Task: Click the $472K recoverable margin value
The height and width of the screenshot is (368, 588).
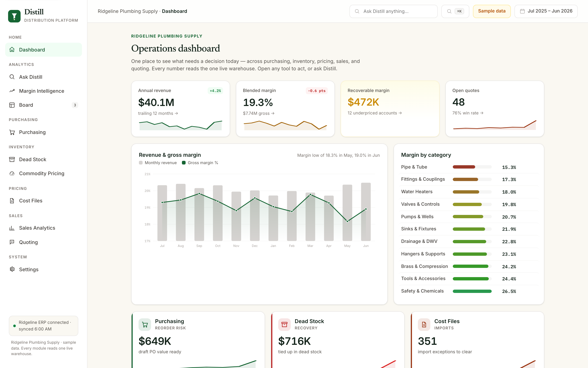Action: 363,102
